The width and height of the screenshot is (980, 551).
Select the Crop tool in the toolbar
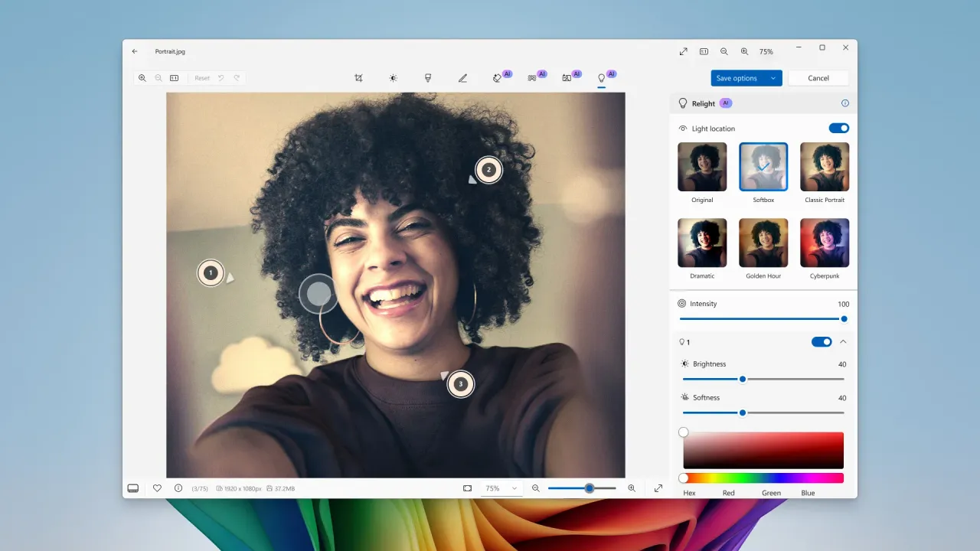tap(358, 78)
